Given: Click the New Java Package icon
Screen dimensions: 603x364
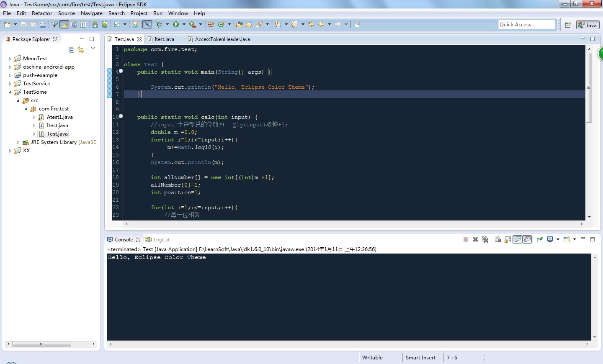Looking at the screenshot, I should coord(211,24).
